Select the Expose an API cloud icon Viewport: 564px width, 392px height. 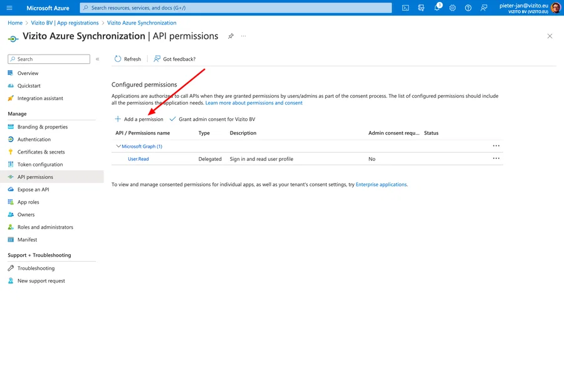tap(12, 189)
